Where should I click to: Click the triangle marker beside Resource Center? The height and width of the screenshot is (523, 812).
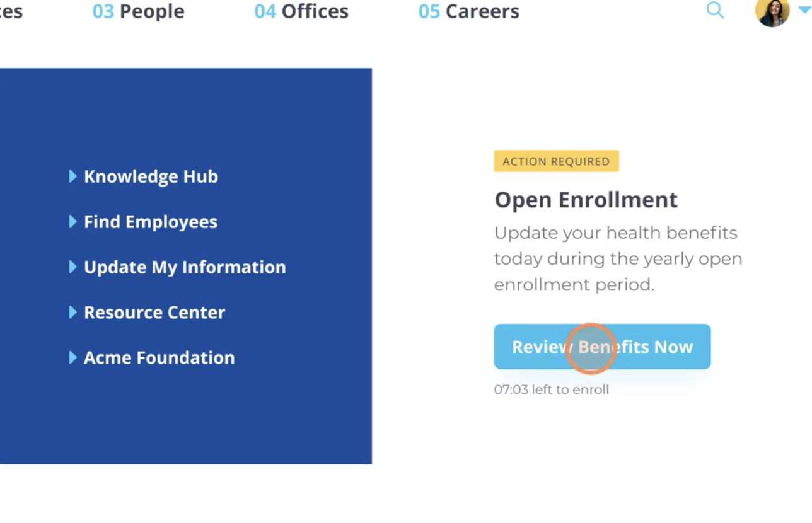click(x=72, y=313)
